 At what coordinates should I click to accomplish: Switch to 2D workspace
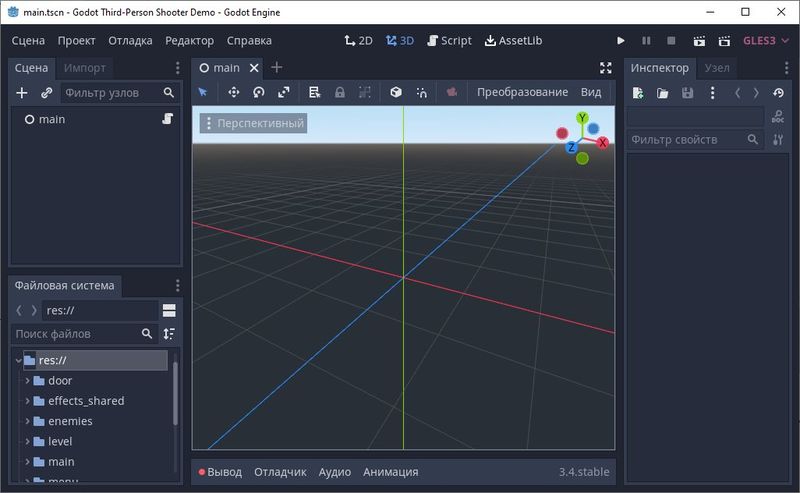tap(359, 40)
